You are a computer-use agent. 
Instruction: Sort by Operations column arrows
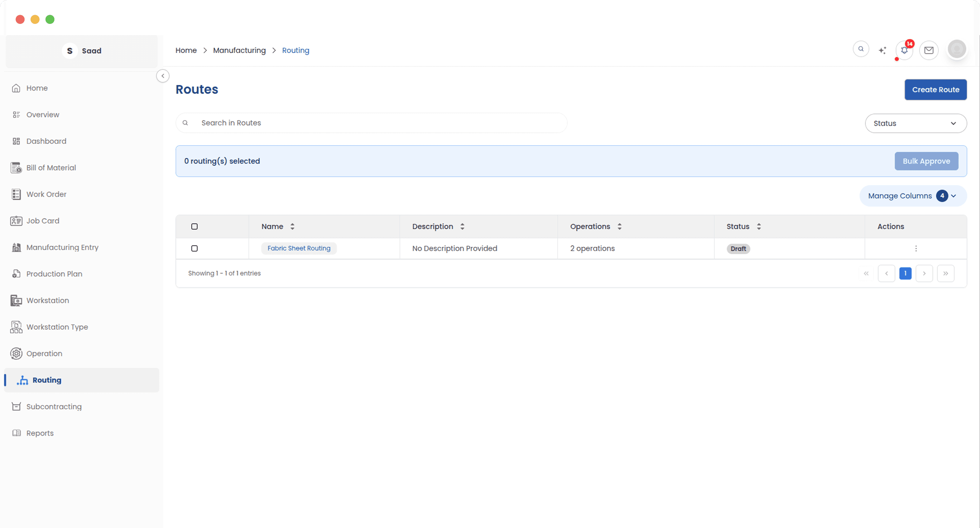620,226
